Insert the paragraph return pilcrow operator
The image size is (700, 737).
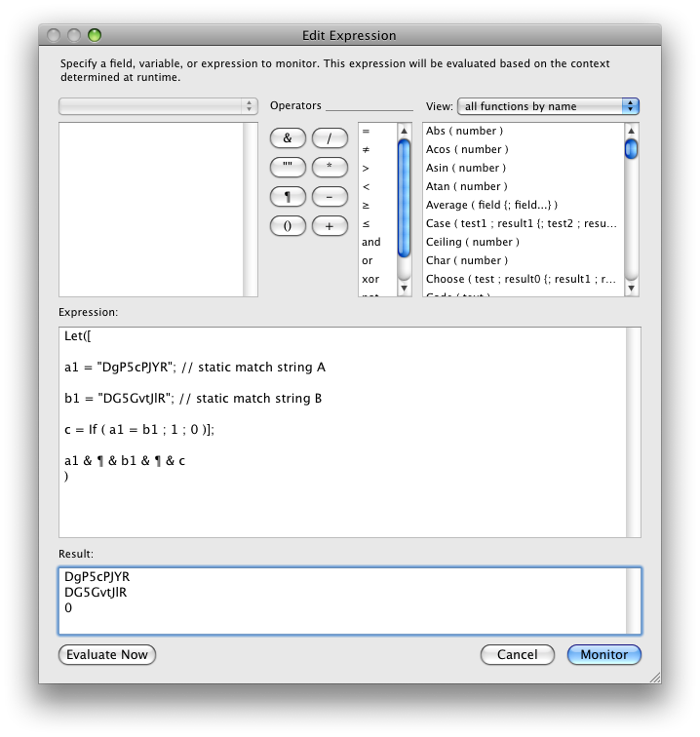point(288,197)
